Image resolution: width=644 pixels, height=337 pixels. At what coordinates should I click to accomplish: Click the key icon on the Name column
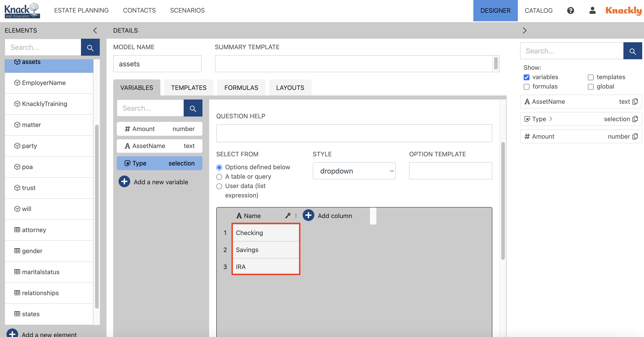(x=288, y=216)
